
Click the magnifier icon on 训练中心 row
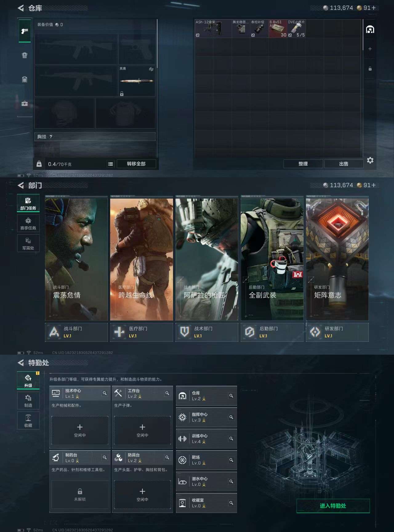click(231, 438)
